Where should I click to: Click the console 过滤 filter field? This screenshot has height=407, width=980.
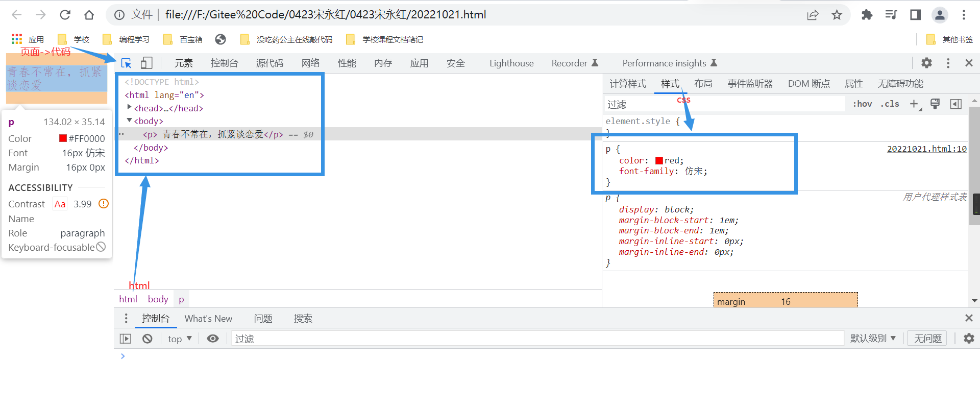point(538,339)
